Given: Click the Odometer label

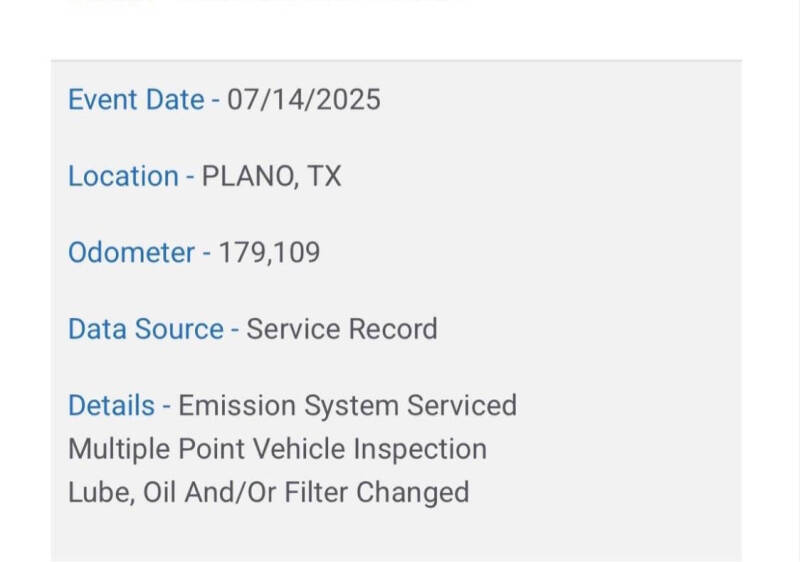Looking at the screenshot, I should coord(131,253).
